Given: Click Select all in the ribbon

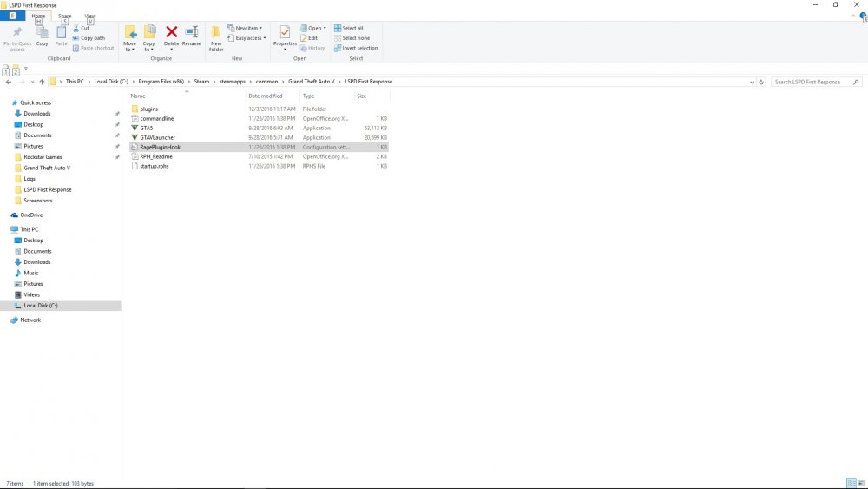Looking at the screenshot, I should tap(349, 28).
